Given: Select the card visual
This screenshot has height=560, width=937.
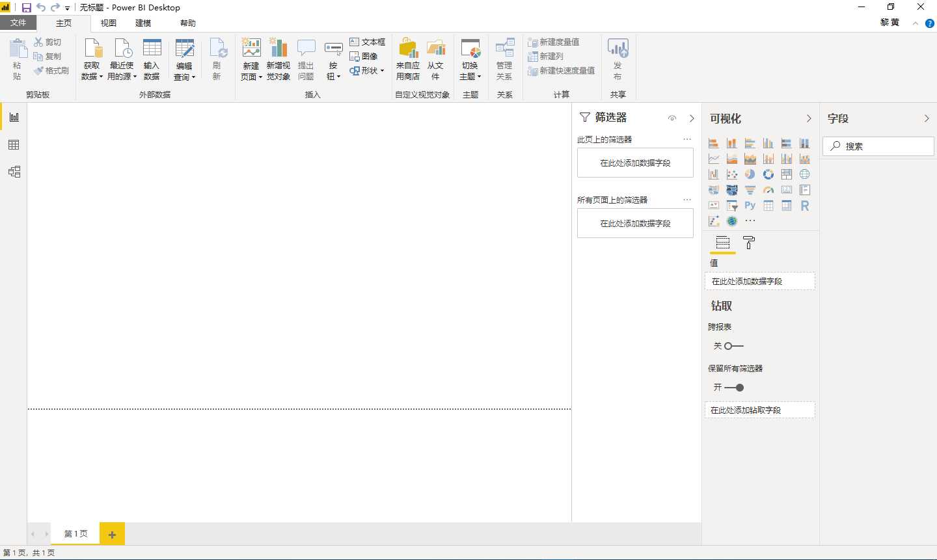Looking at the screenshot, I should click(787, 190).
